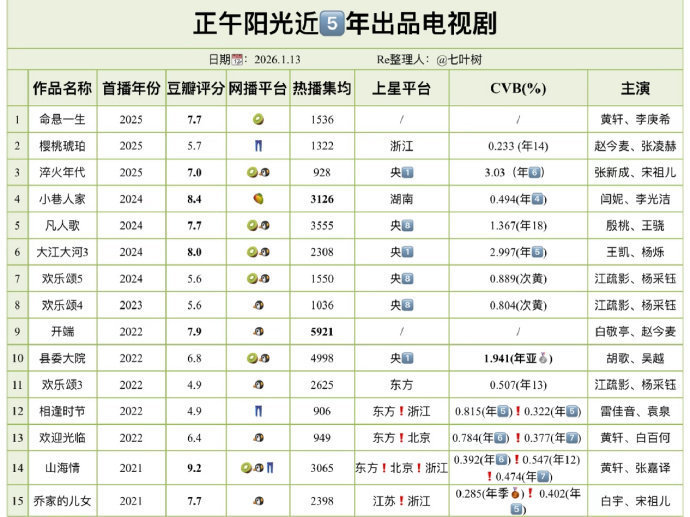Click the kiwi icon in 县委大院 row
Screen dimensions: 690x517
[252, 358]
